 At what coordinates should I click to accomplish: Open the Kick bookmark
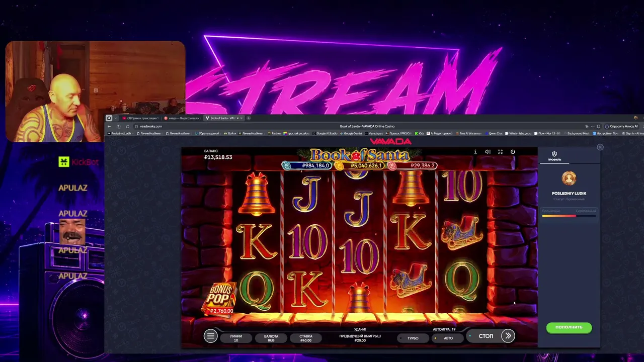[x=419, y=133]
